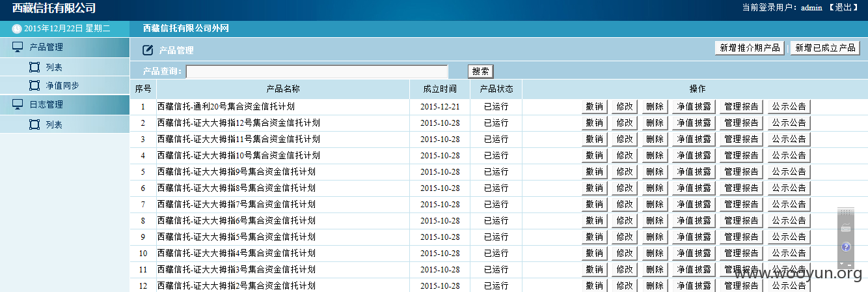
Task: Click the keyboard icon on floating language bar
Action: 846,229
